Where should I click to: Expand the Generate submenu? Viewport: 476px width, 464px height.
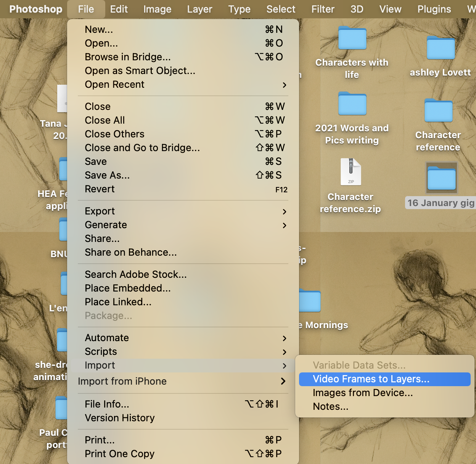(183, 225)
